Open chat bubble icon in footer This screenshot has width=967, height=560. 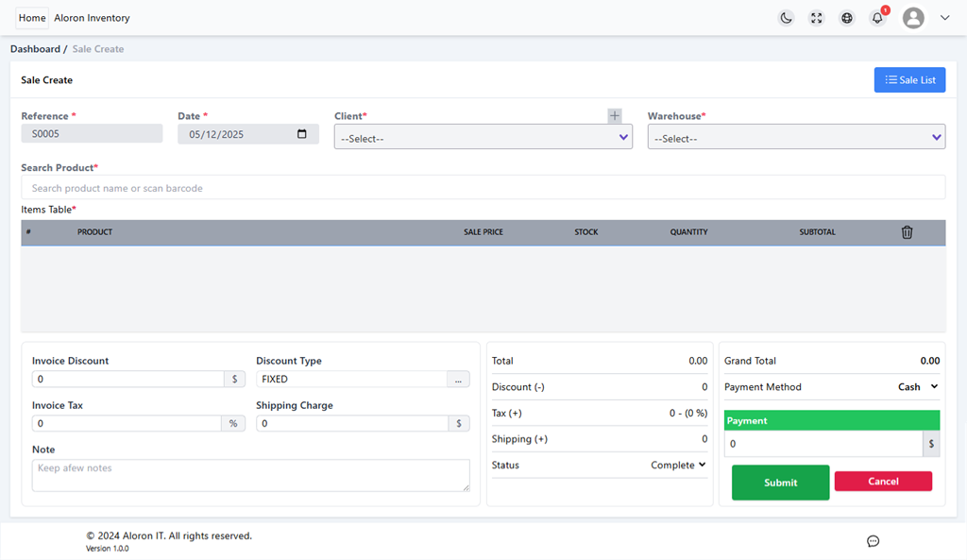click(873, 541)
